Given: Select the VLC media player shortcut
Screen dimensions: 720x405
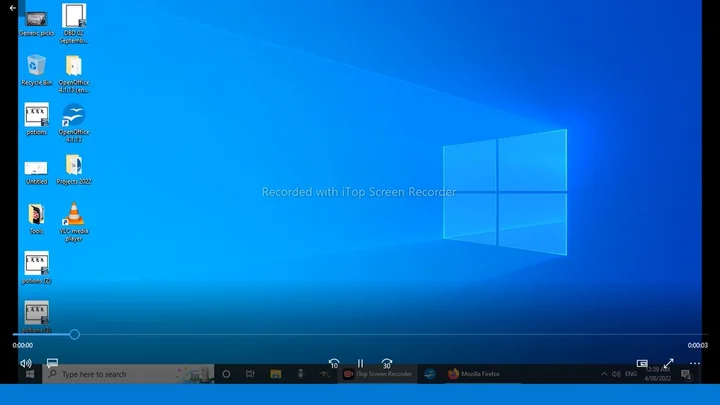Looking at the screenshot, I should tap(73, 218).
